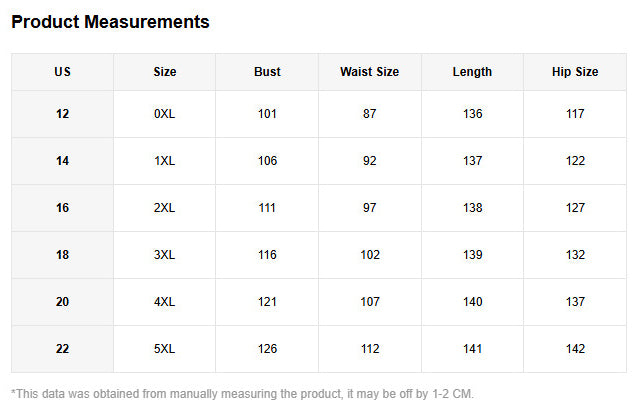The height and width of the screenshot is (412, 639).
Task: Click the US column header
Action: point(63,72)
